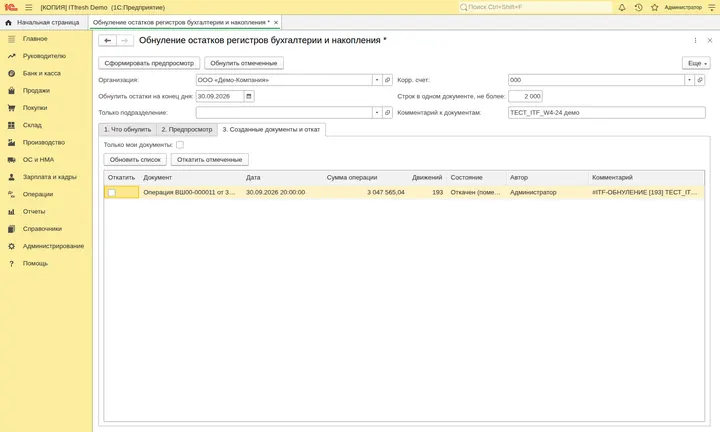Open the 1C main menu hamburger icon
This screenshot has width=720, height=432.
28,7
